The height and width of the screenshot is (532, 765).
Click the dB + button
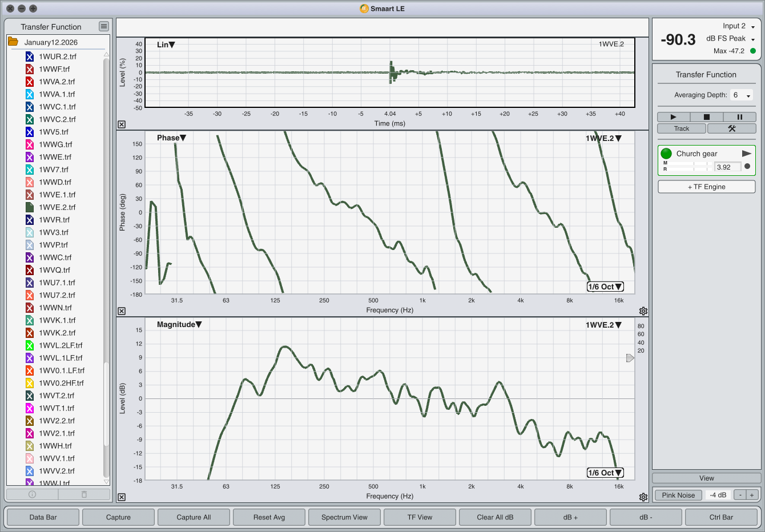[570, 517]
